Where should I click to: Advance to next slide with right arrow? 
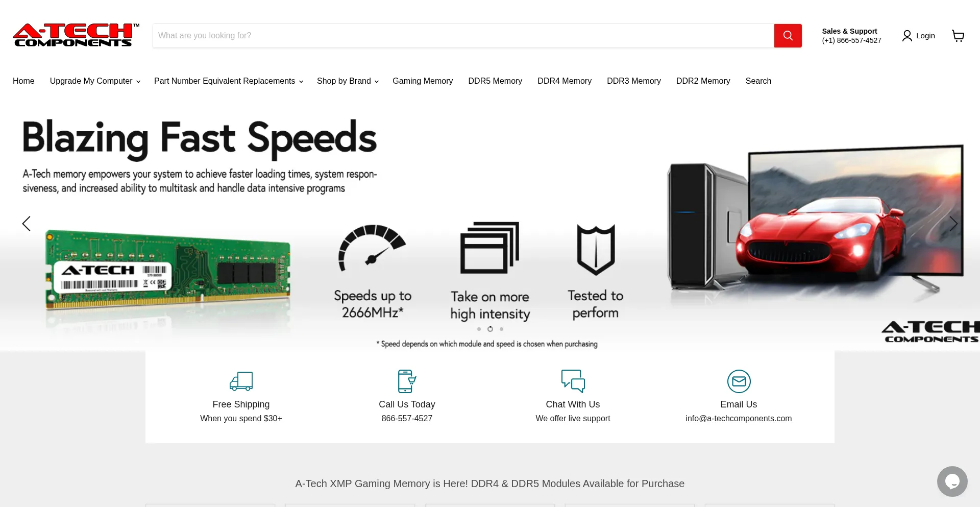pyautogui.click(x=953, y=223)
